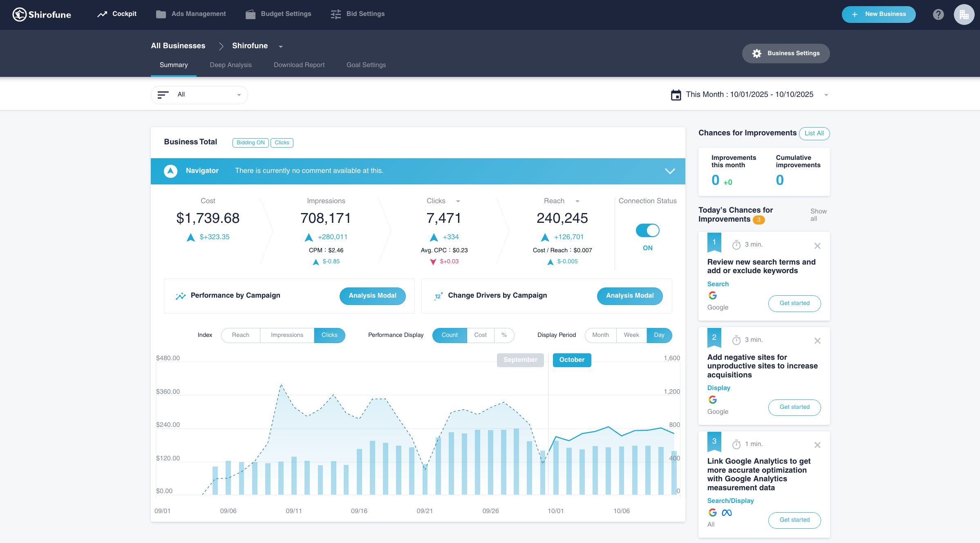Click the New Business button

pos(878,14)
